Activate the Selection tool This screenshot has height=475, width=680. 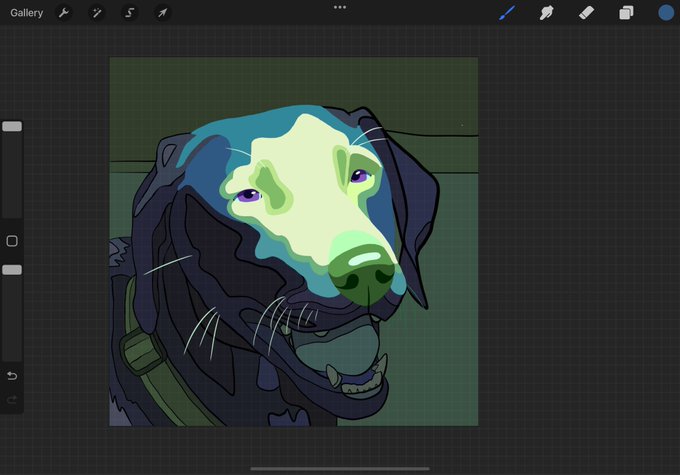129,13
